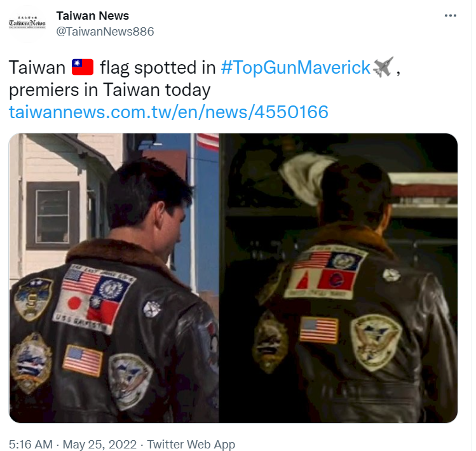Image resolution: width=476 pixels, height=451 pixels.
Task: Click the altered red patch on right jacket
Action: click(x=336, y=280)
